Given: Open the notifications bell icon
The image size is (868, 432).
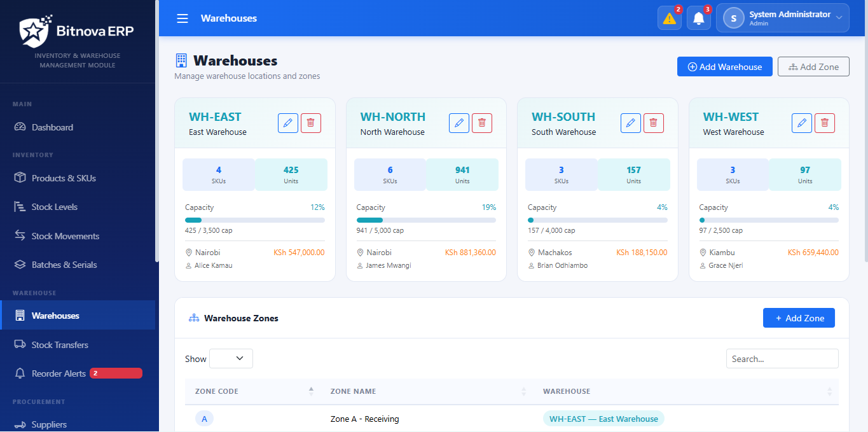Looking at the screenshot, I should (x=699, y=18).
